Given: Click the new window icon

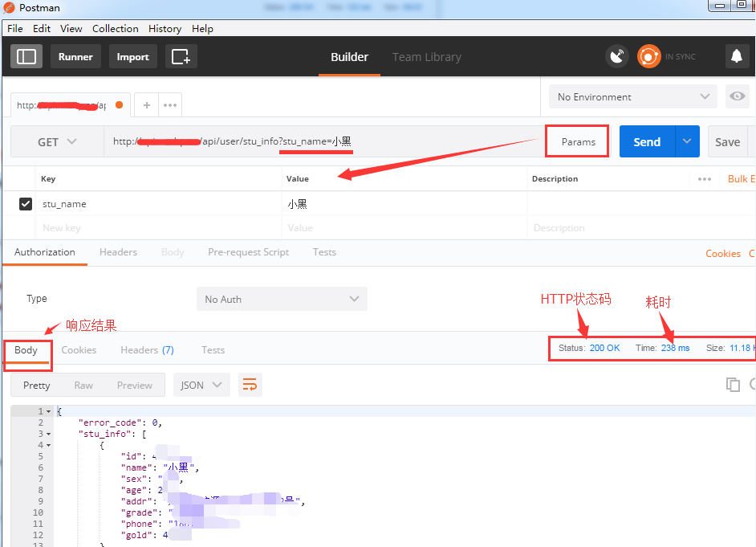Looking at the screenshot, I should point(181,56).
